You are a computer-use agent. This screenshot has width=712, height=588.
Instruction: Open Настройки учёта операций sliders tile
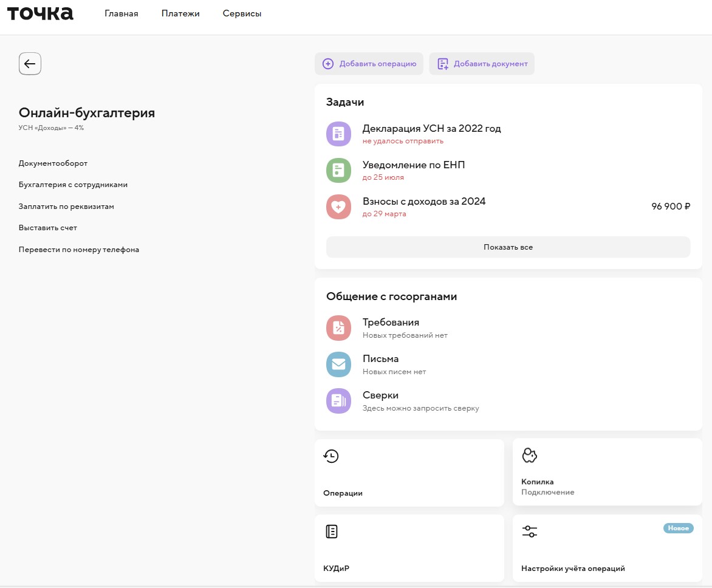607,548
